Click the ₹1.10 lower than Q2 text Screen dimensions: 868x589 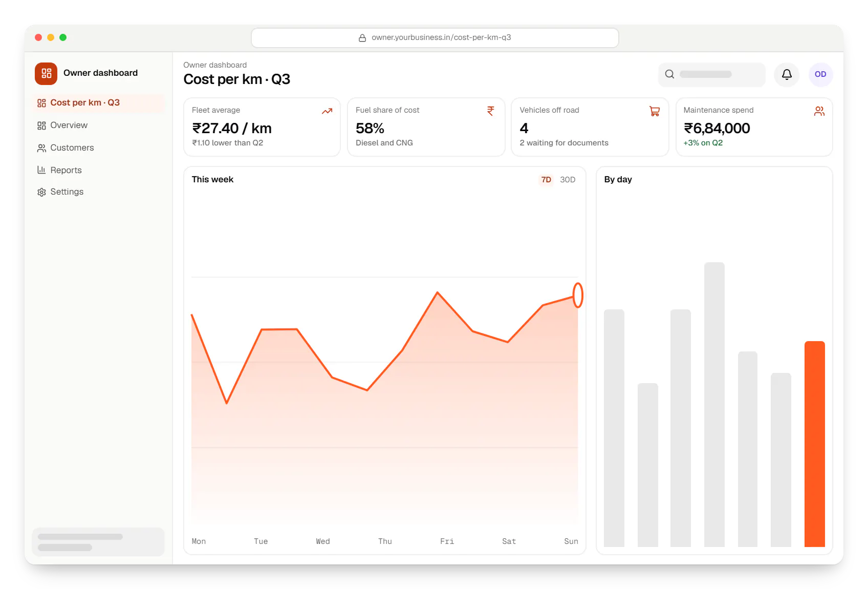click(228, 143)
